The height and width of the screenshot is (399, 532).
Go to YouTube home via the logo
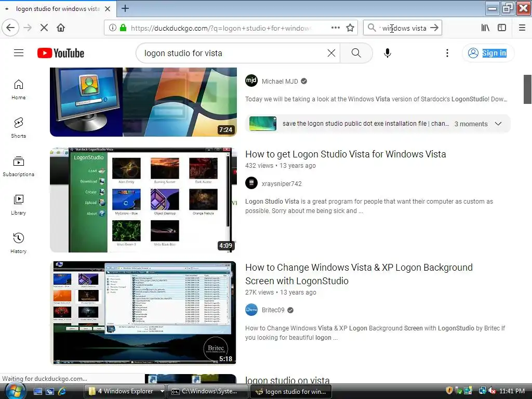point(61,54)
